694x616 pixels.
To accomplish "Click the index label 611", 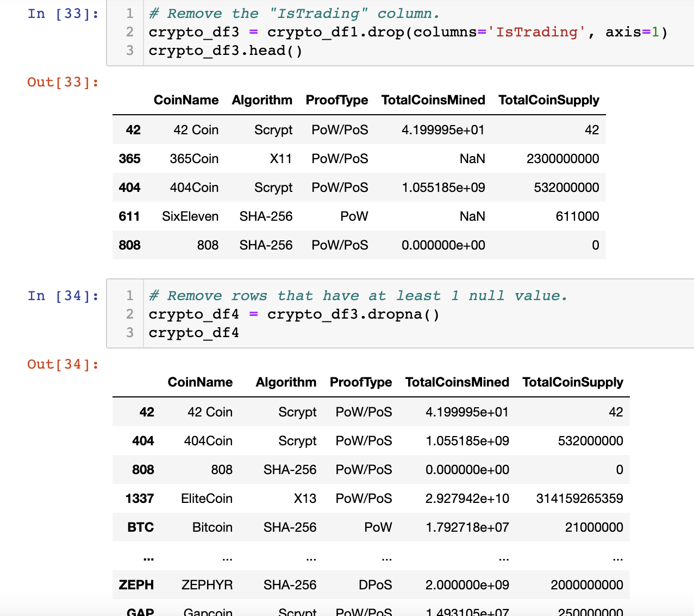I will pos(129,216).
